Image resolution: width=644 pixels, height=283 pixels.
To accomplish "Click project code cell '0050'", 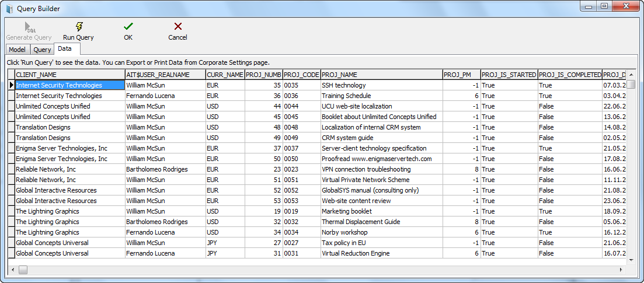I will [x=301, y=159].
